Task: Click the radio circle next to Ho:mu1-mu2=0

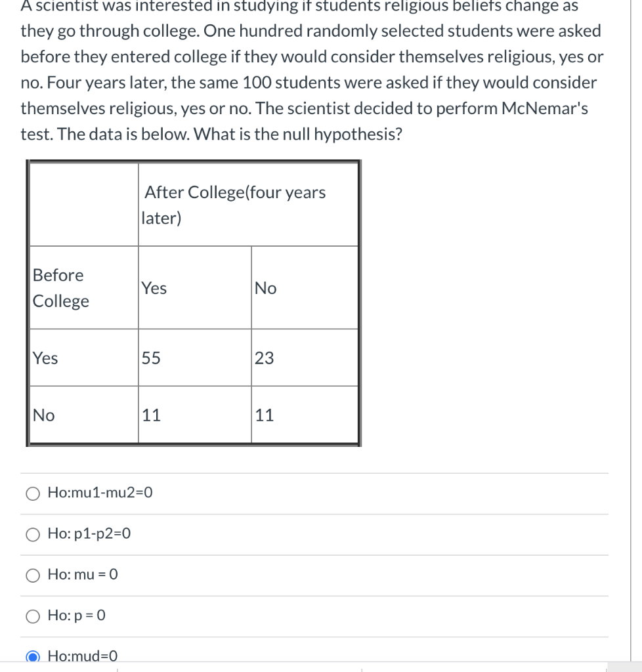Action: (32, 493)
